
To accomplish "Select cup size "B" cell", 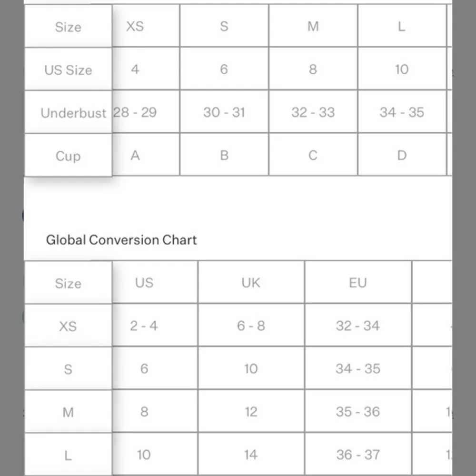I will tap(224, 155).
